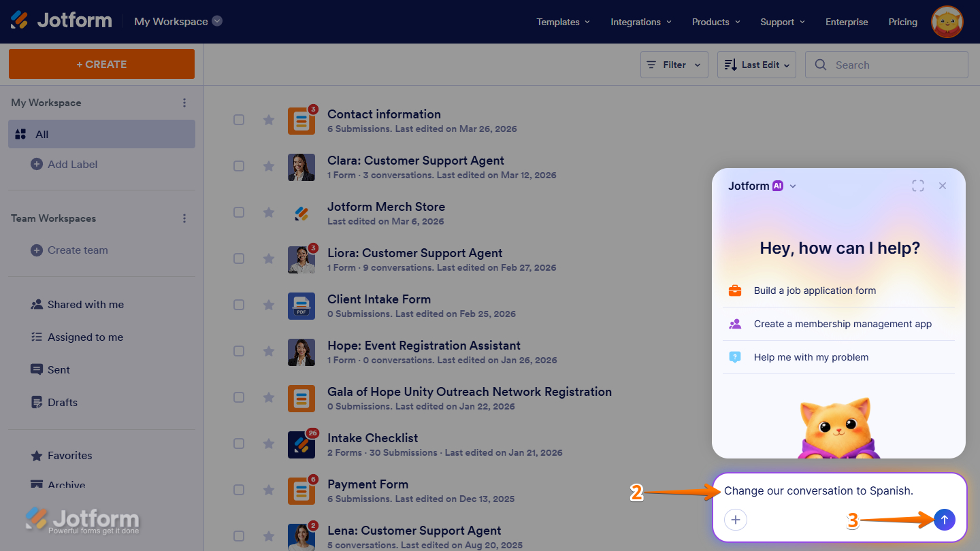Click the Client Intake Form PDF icon
This screenshot has height=551, width=980.
(x=301, y=305)
